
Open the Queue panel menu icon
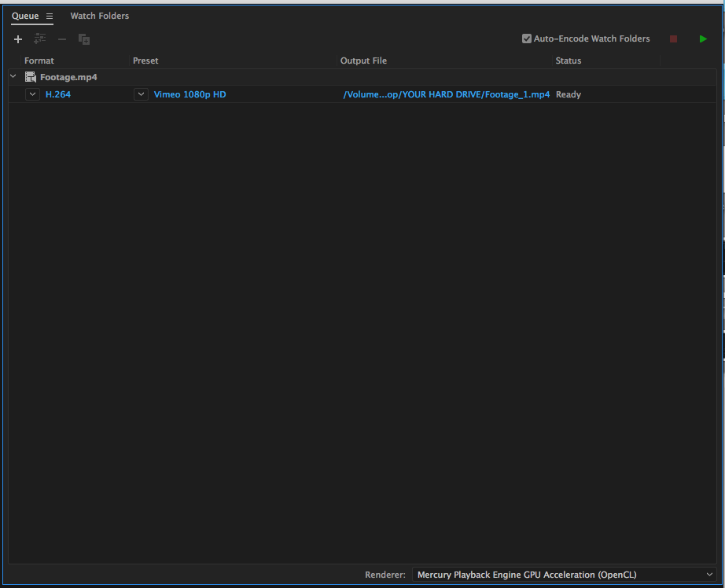pyautogui.click(x=50, y=17)
